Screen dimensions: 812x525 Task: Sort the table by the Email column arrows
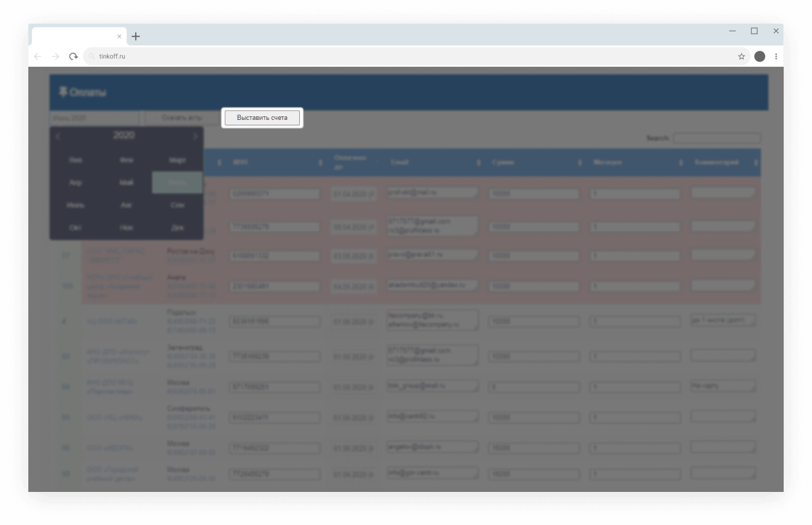coord(478,162)
